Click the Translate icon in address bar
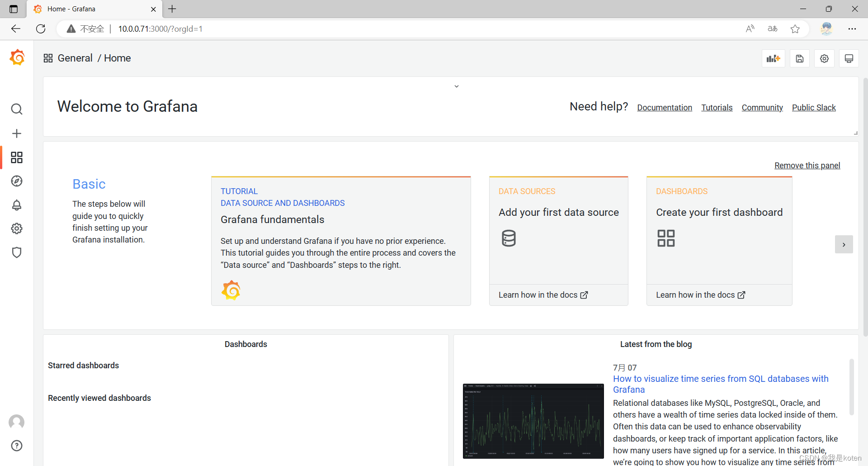Screen dimensions: 868x466 tap(773, 29)
